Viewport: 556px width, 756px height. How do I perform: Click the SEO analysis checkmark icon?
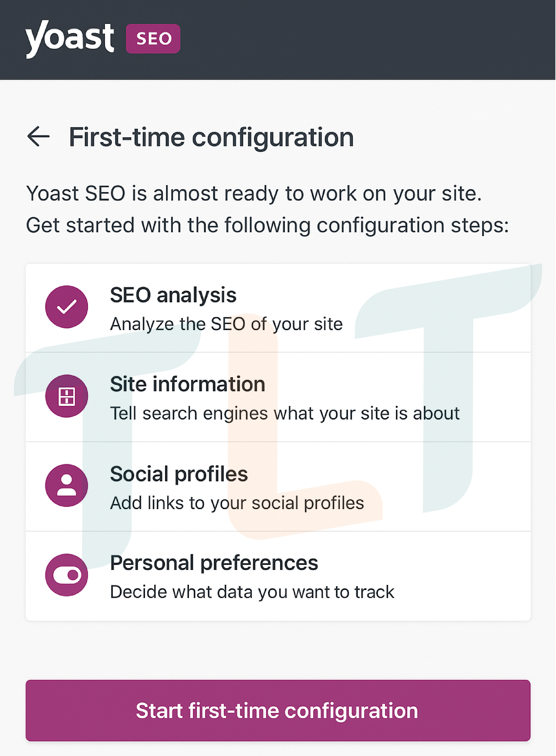click(x=67, y=307)
